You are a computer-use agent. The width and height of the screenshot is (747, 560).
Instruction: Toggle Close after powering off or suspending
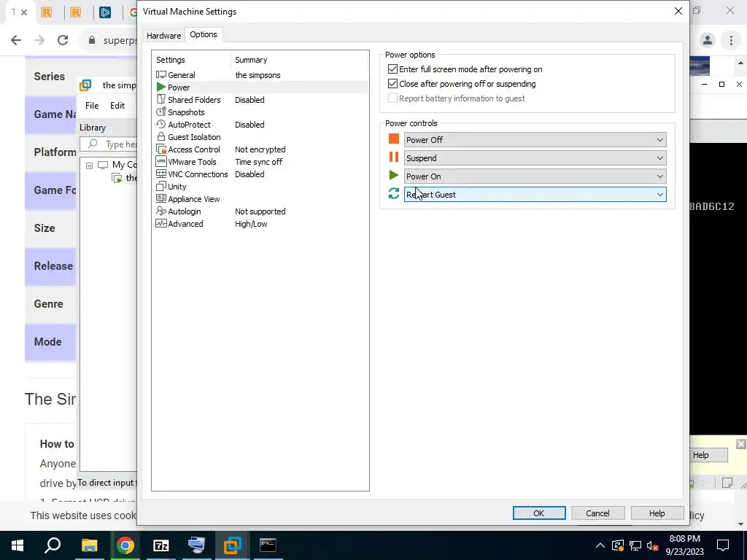coord(392,84)
